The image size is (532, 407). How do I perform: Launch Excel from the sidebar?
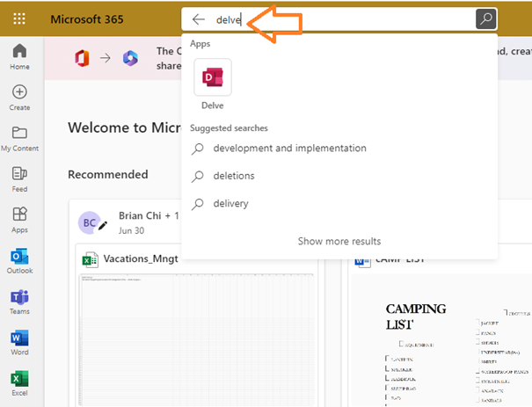[19, 383]
